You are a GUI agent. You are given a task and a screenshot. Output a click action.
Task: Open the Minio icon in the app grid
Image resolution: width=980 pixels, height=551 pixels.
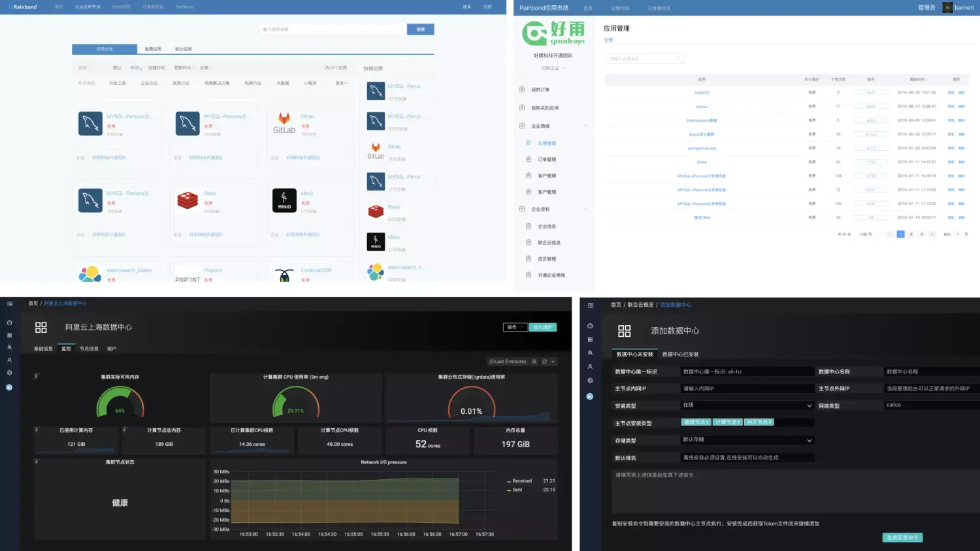coord(284,200)
